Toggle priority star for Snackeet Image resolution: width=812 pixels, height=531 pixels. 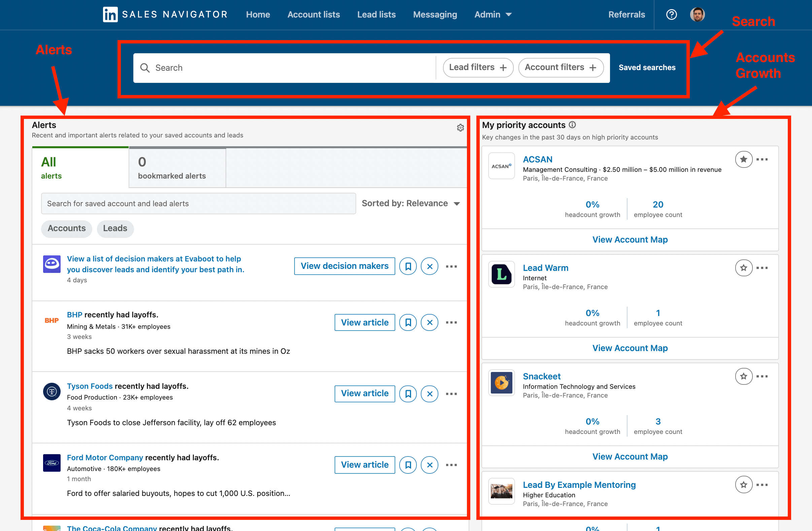pyautogui.click(x=743, y=376)
